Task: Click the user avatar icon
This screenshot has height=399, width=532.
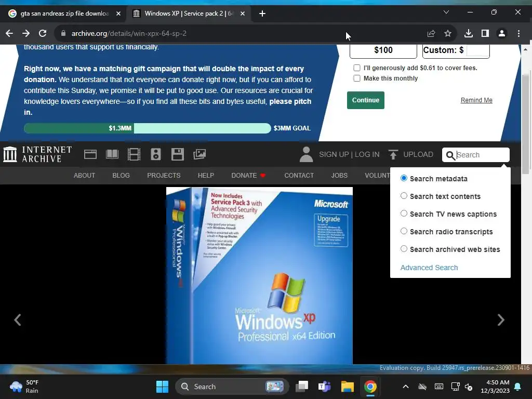Action: (306, 154)
